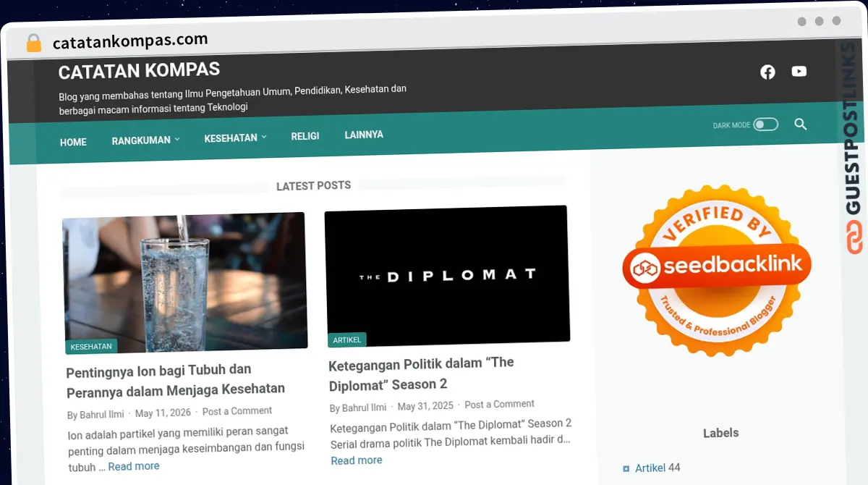Viewport: 868px width, 485px height.
Task: Open the Pentingnya Ion bagi Tubuh article title
Action: (176, 381)
